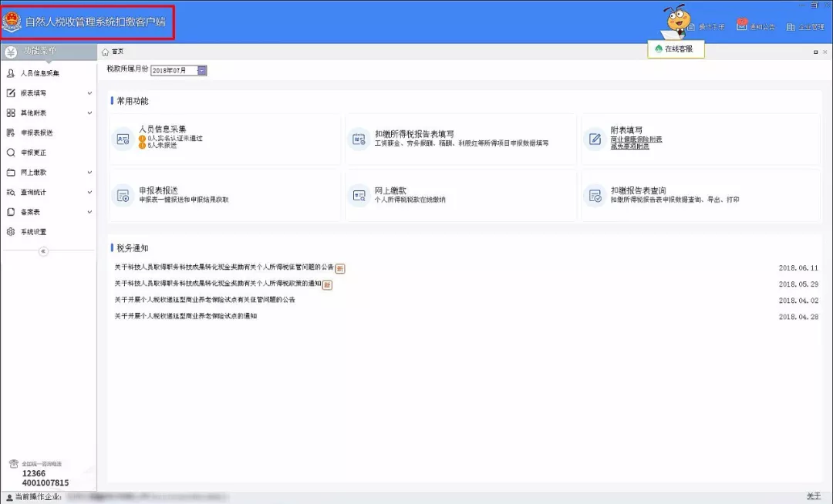
Task: Click the 网上缴款 tile icon
Action: [359, 195]
